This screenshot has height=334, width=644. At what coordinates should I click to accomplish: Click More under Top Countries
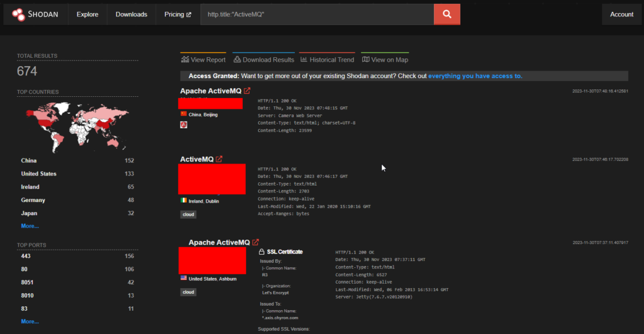coord(30,226)
